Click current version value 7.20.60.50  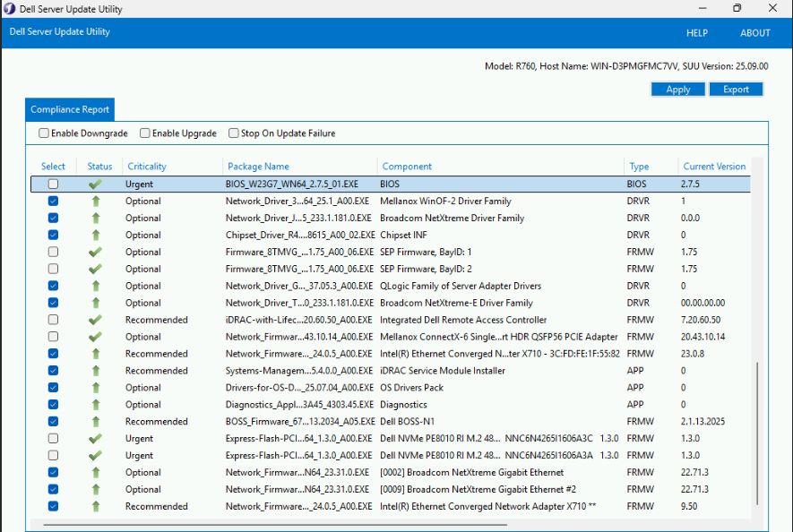(701, 320)
